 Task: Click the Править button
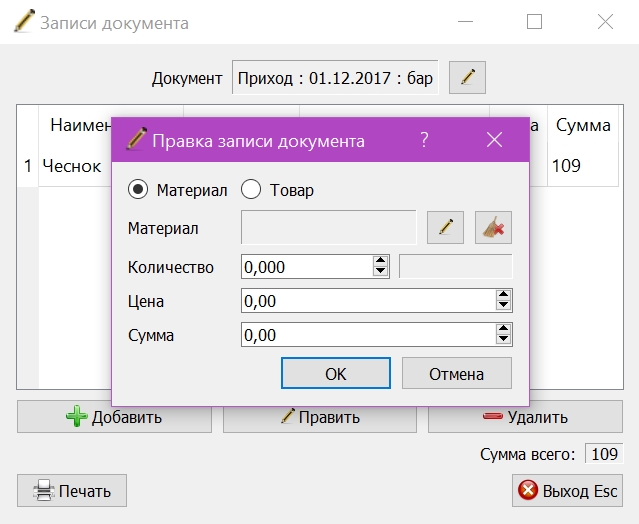[320, 417]
